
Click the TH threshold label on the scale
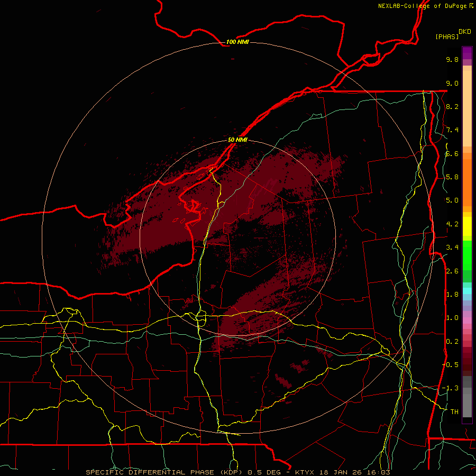coord(454,412)
